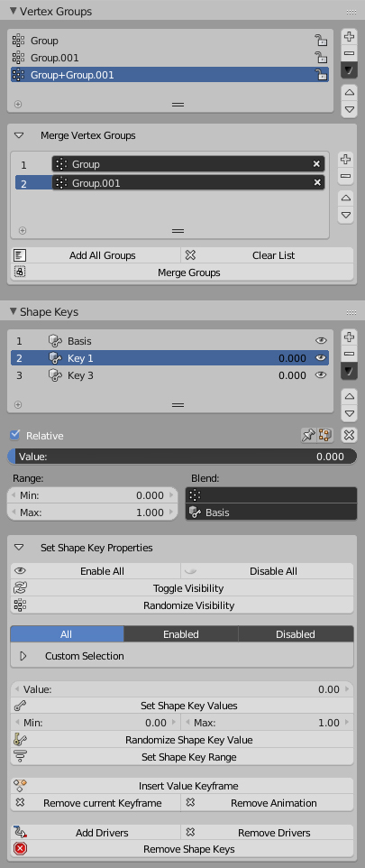Add a new shape key with plus icon
Screen dimensions: 365x868
click(349, 337)
